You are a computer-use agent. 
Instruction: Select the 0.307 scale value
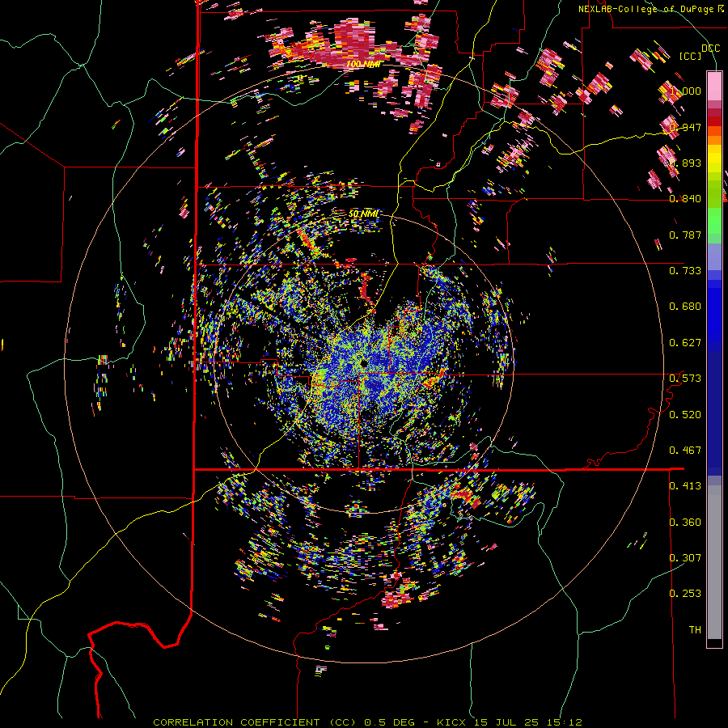click(685, 558)
